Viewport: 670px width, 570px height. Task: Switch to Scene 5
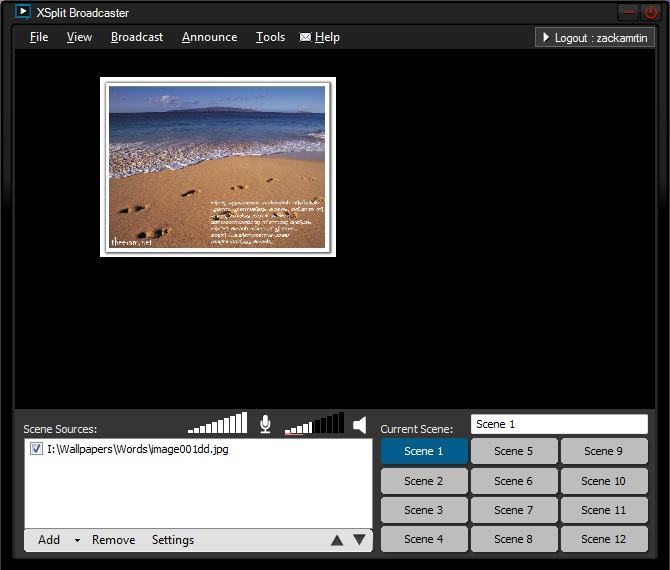[514, 451]
